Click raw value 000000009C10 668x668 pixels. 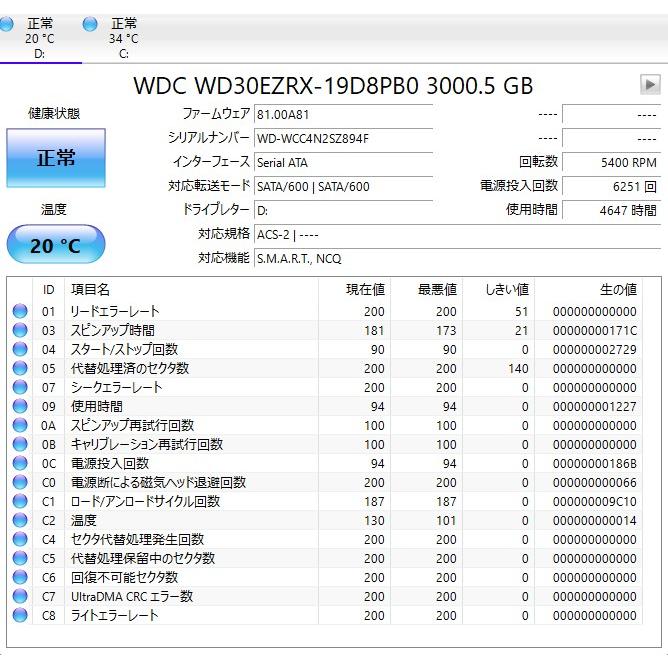point(595,501)
